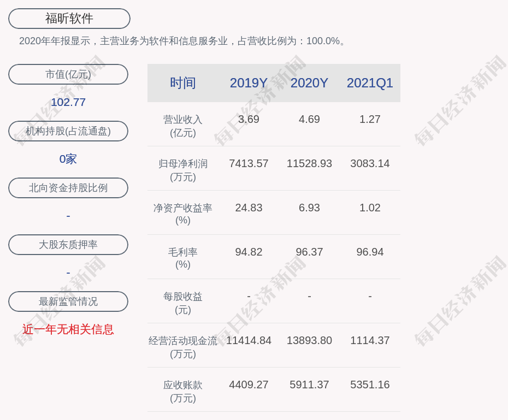508x420 pixels.
Task: Click the 营业收入(亿元) row label
Action: [183, 126]
